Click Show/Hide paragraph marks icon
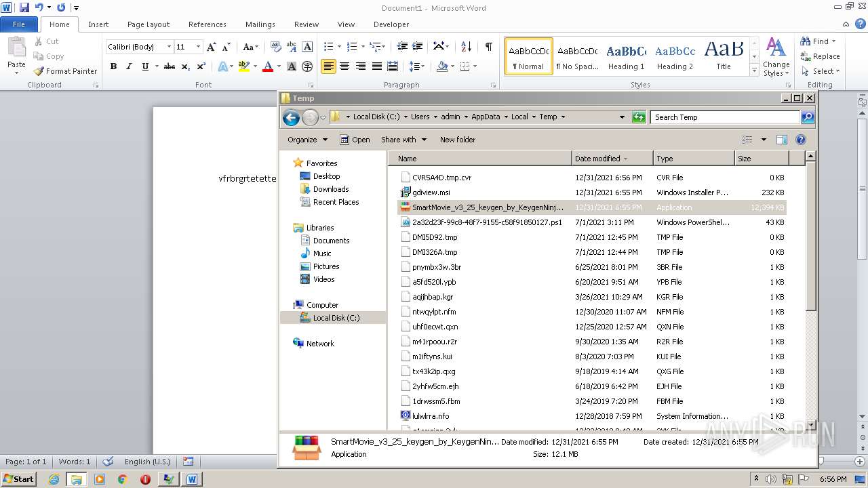The image size is (868, 488). click(x=488, y=47)
